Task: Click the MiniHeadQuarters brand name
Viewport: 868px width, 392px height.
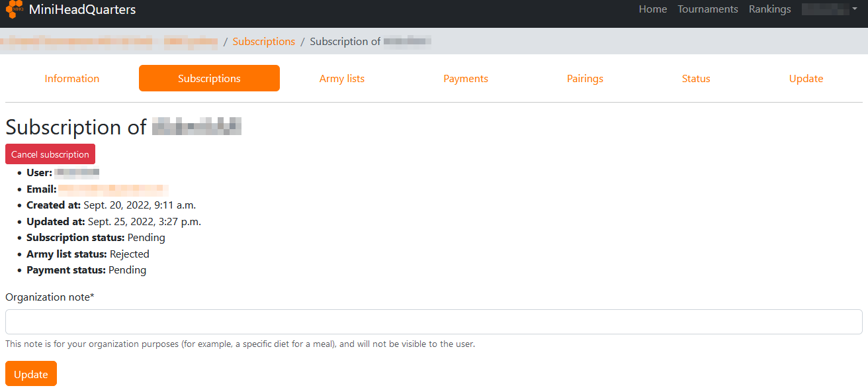Action: tap(82, 10)
